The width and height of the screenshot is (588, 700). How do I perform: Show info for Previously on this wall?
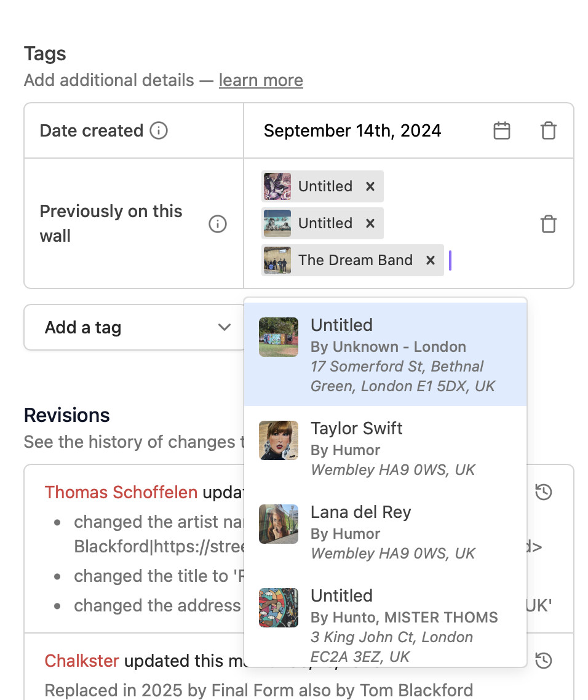click(x=218, y=224)
